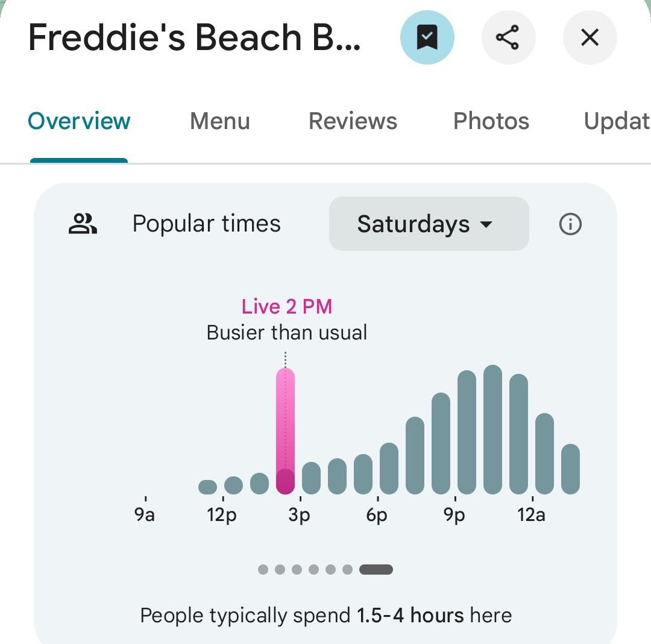Tap the pink live 2 PM bar
Screen dimensions: 651x644
coord(285,431)
